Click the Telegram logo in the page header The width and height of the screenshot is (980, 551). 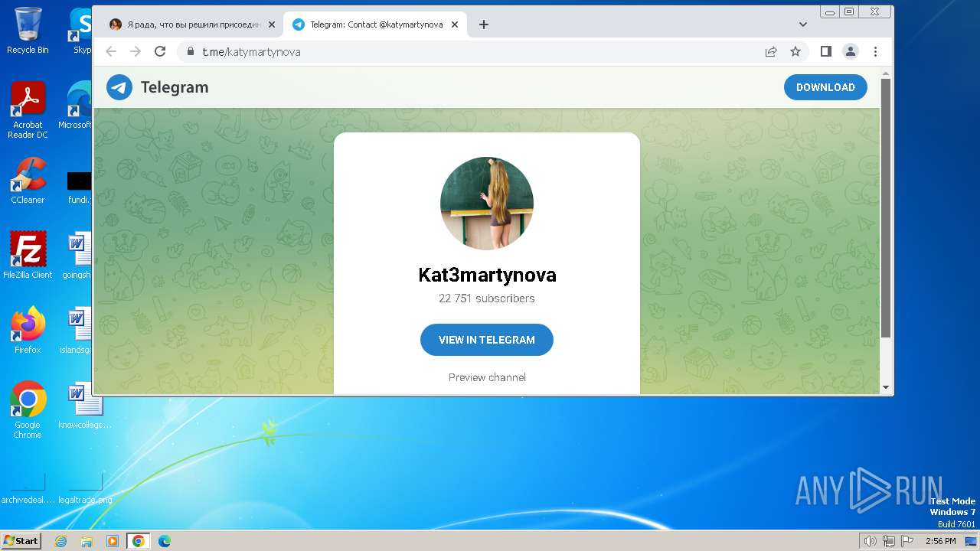coord(119,87)
